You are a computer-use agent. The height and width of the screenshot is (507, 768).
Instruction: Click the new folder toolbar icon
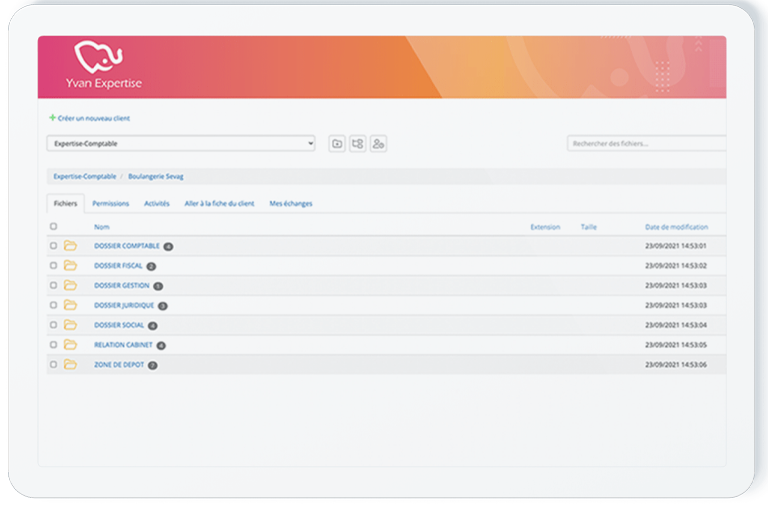point(337,144)
